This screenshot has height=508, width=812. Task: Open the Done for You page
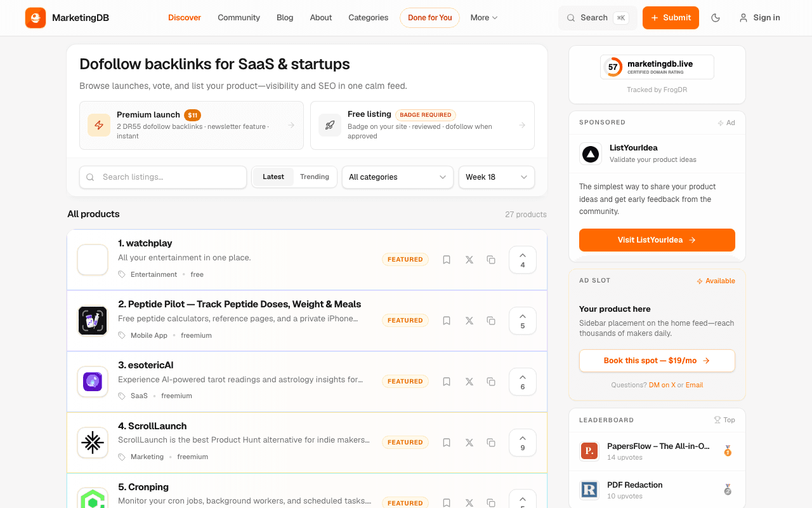click(x=429, y=18)
